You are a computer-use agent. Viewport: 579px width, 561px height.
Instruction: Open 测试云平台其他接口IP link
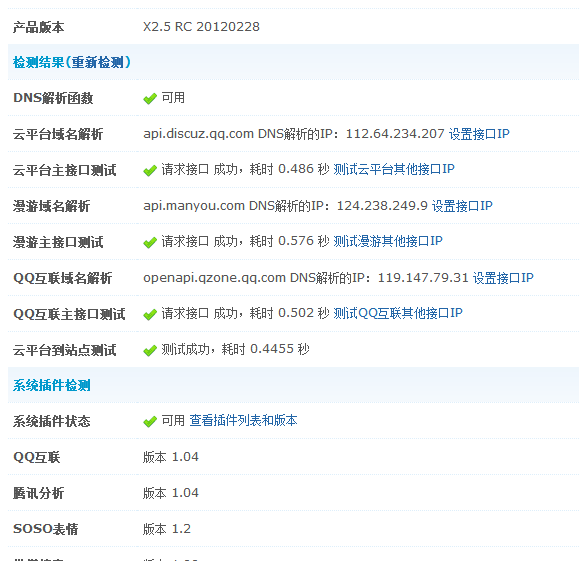pos(394,169)
